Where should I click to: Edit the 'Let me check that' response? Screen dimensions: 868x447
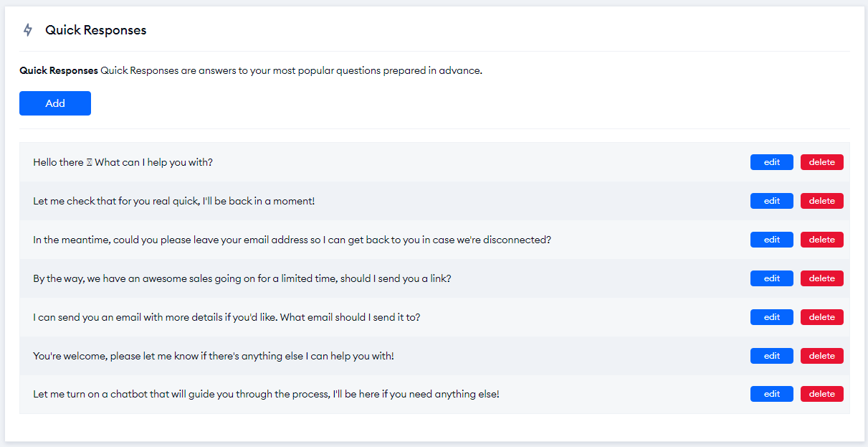point(771,201)
